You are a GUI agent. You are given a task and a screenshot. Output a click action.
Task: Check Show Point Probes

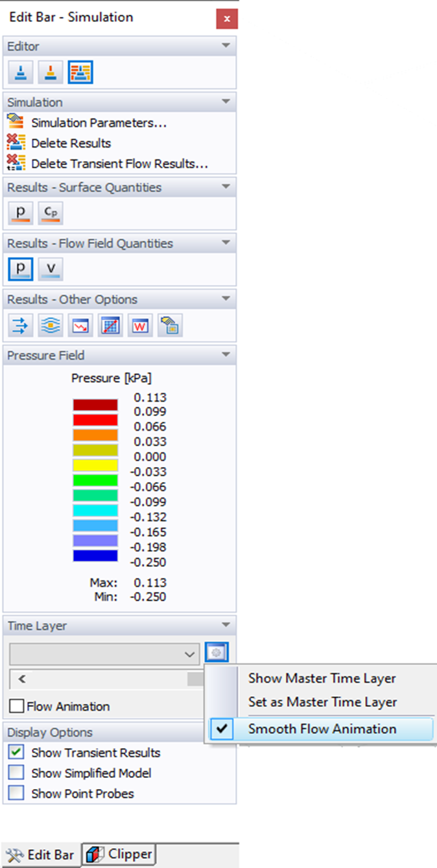coord(17,793)
